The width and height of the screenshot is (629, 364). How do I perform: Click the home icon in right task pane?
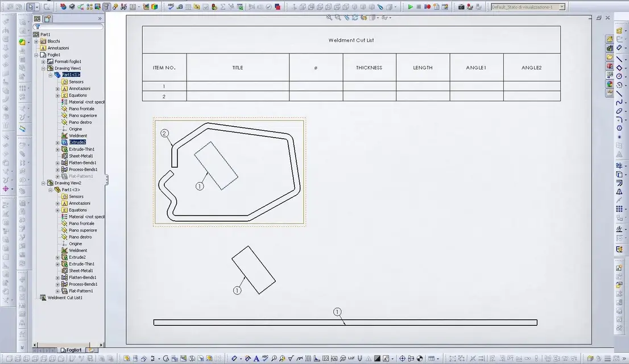point(610,39)
